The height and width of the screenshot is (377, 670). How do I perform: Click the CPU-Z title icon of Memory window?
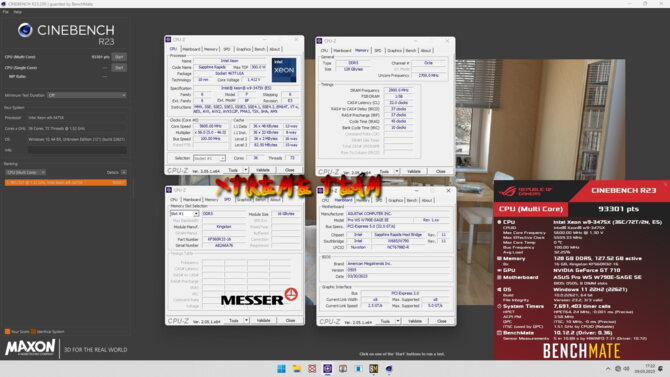[x=319, y=41]
